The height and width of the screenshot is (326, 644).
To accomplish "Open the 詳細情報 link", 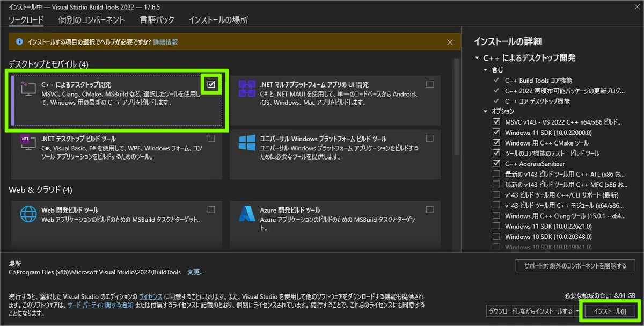I will pyautogui.click(x=165, y=42).
